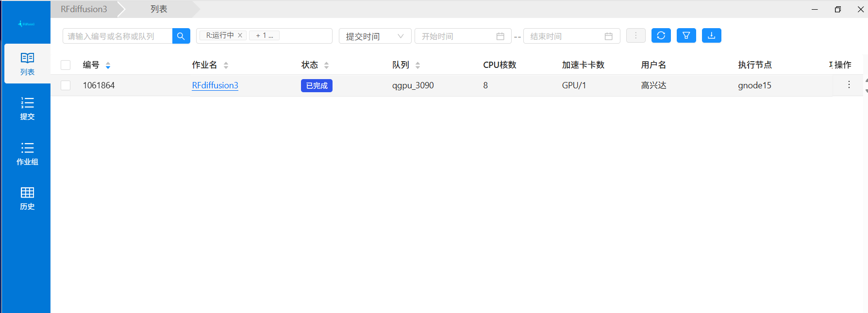Click job number 1061864
This screenshot has width=868, height=313.
(99, 85)
